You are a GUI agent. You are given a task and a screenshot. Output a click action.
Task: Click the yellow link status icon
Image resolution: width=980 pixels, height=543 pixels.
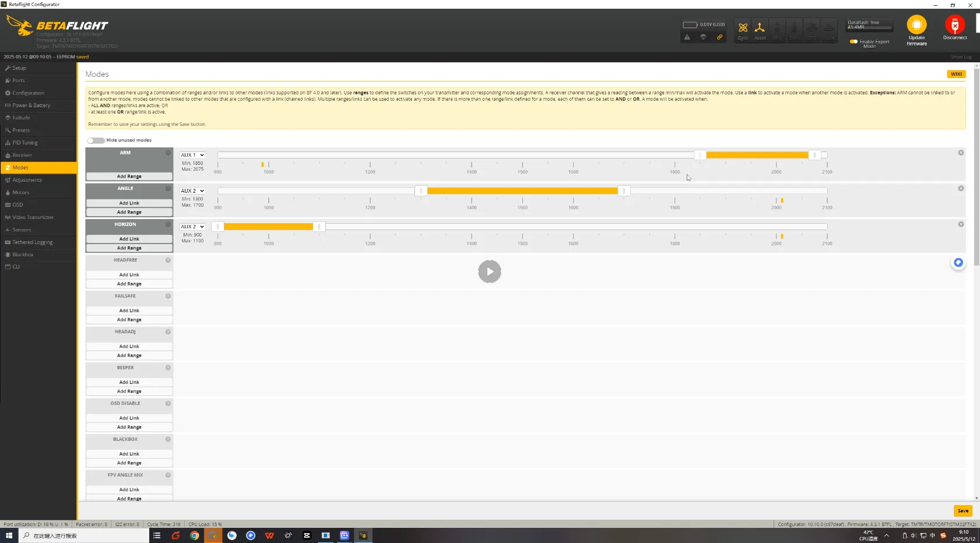click(719, 37)
